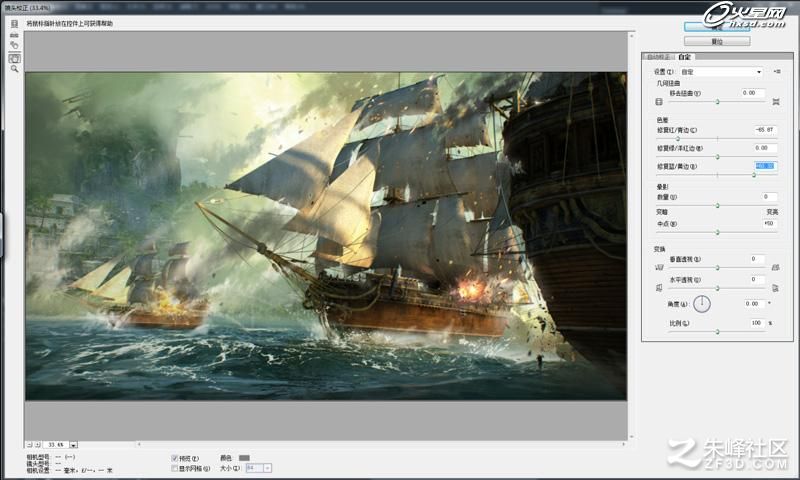Click the Red/Cyan fringe value field
This screenshot has height=480, width=800.
[765, 130]
